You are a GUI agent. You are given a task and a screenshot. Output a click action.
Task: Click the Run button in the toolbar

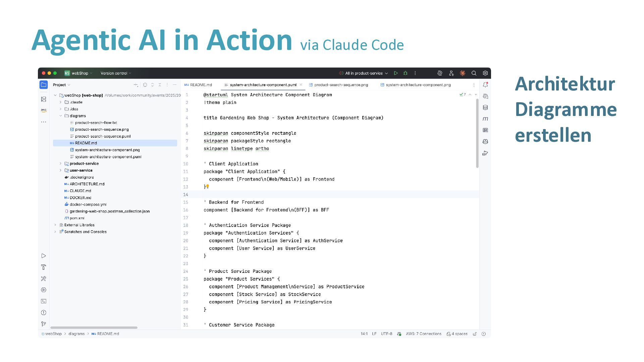396,73
